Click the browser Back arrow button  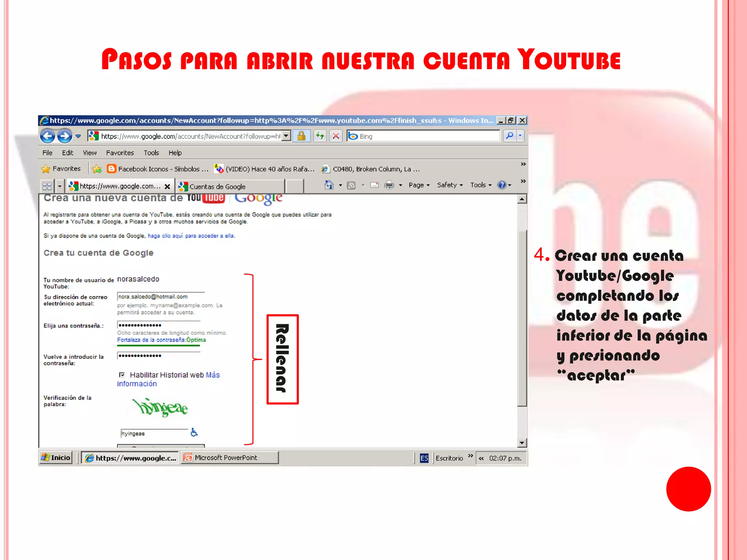point(47,136)
